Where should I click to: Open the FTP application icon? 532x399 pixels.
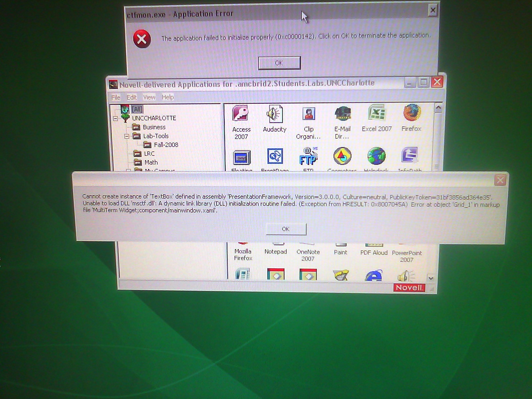click(x=308, y=157)
